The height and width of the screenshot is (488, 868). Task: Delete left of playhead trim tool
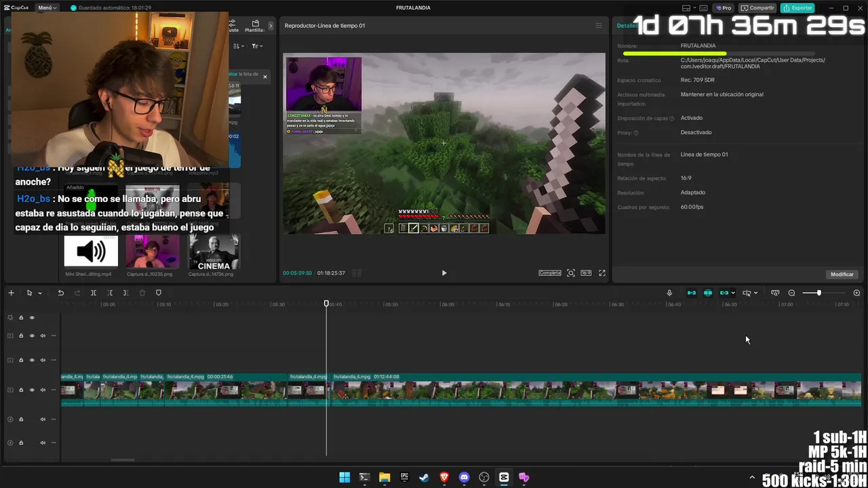(x=110, y=293)
